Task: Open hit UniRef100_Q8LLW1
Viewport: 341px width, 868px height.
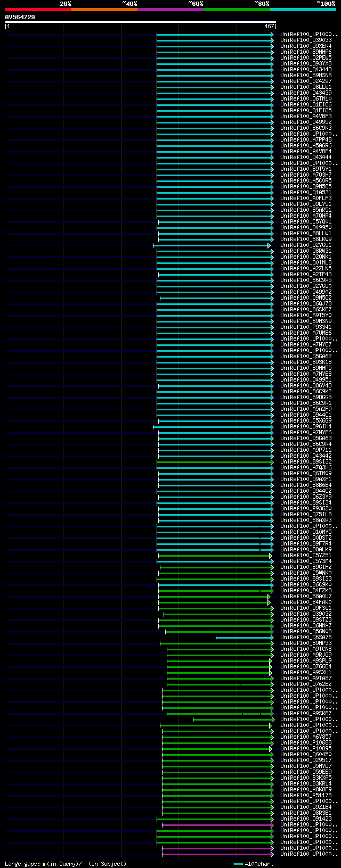Action: point(306,87)
